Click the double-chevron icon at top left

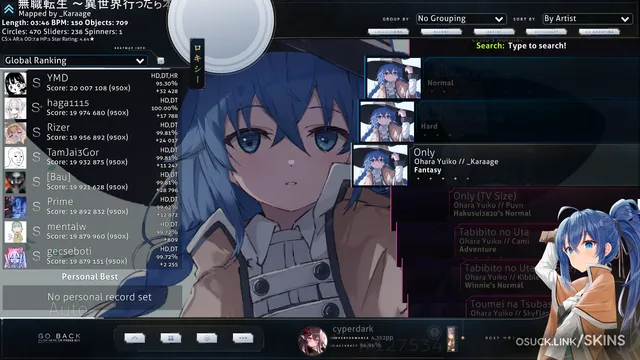click(9, 8)
